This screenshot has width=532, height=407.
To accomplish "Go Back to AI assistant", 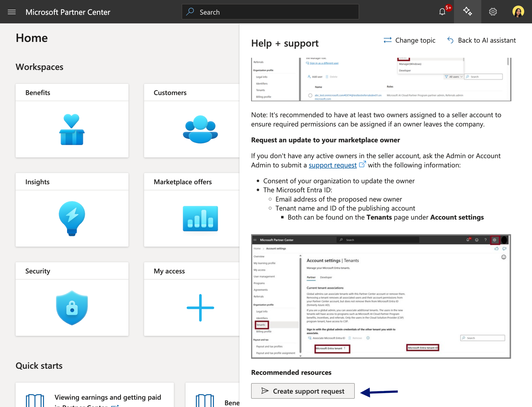I will tap(482, 40).
